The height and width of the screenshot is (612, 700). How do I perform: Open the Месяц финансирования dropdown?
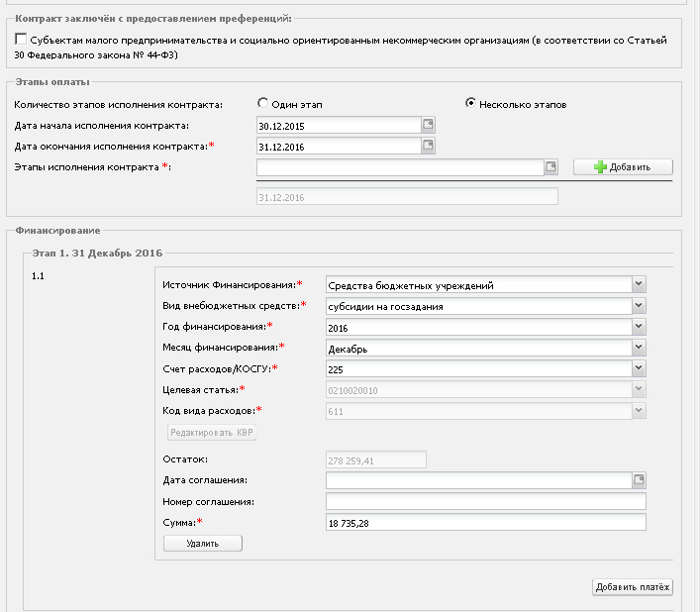pos(639,348)
